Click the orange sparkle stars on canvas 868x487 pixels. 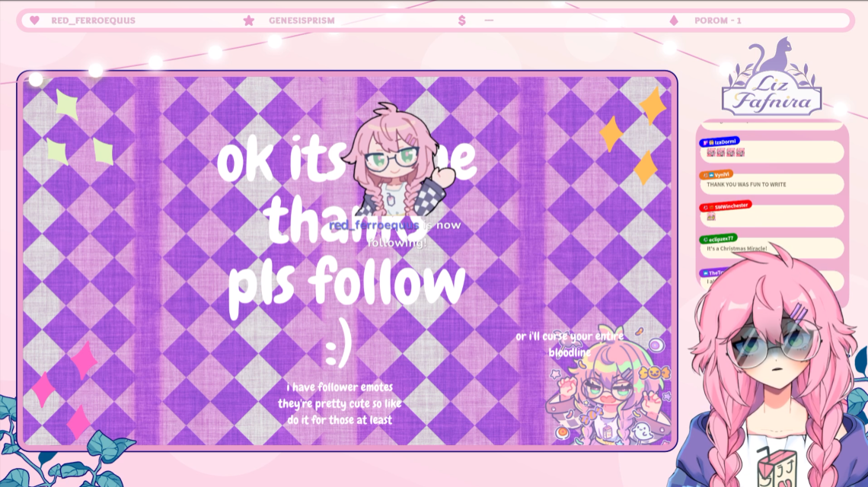click(x=633, y=136)
